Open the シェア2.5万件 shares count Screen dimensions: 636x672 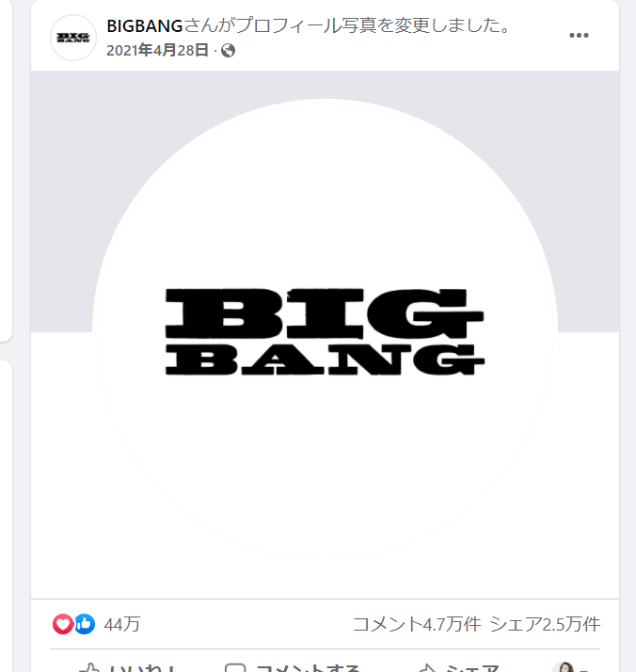tap(545, 624)
